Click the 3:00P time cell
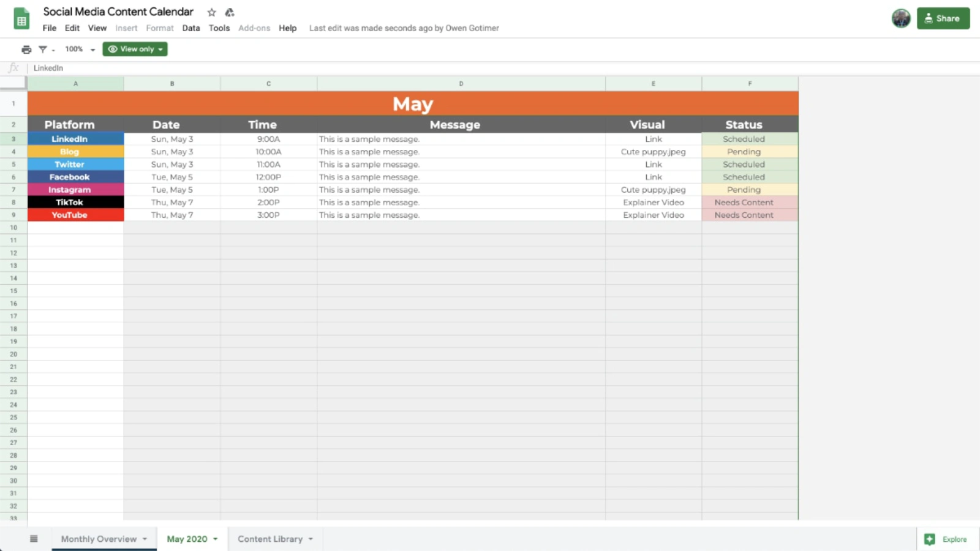The height and width of the screenshot is (551, 980). pos(269,215)
